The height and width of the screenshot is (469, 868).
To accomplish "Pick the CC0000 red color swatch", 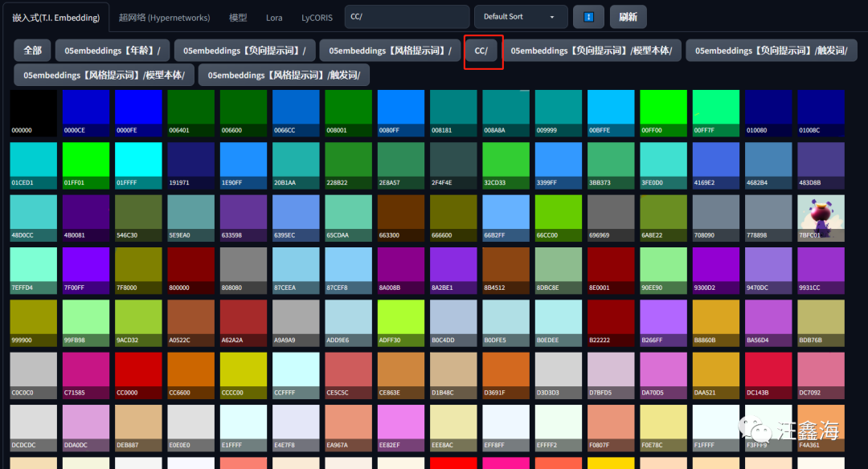I will click(x=138, y=376).
